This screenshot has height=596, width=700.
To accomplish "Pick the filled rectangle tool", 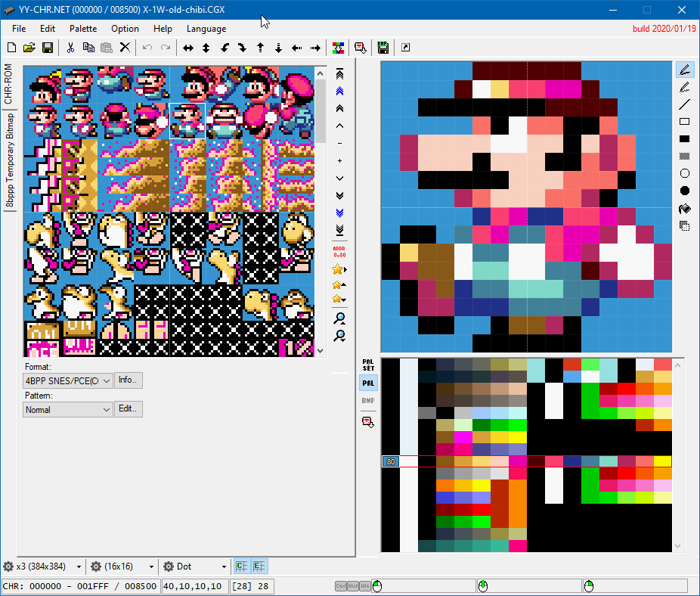I will tap(685, 139).
